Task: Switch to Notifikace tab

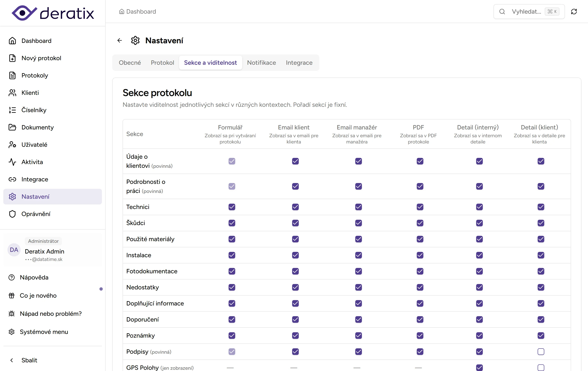Action: tap(261, 63)
